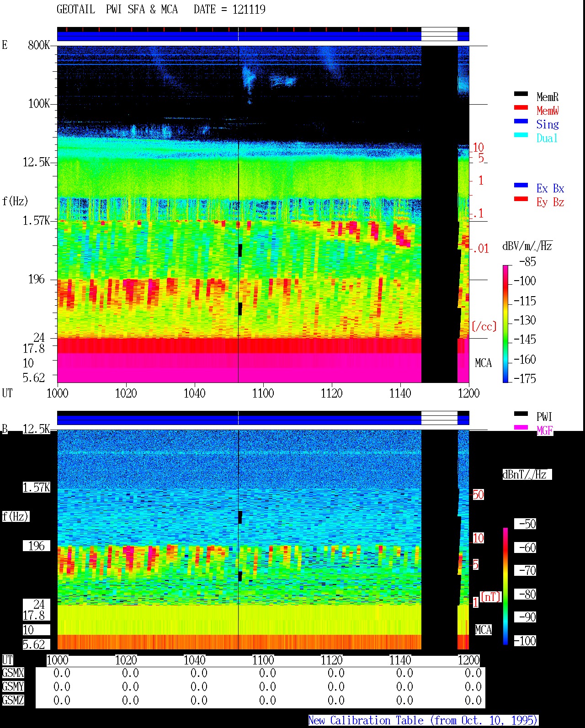Click the cyan swatch beside Dual
Screen dimensions: 585x728
pos(521,135)
